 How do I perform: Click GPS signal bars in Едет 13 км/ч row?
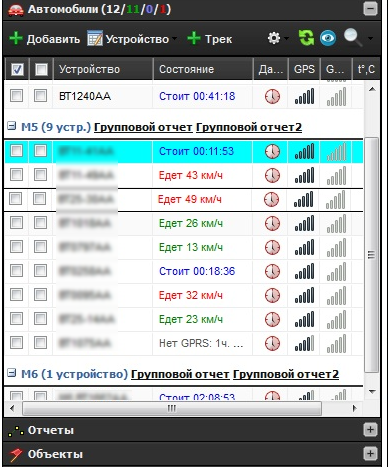[304, 247]
